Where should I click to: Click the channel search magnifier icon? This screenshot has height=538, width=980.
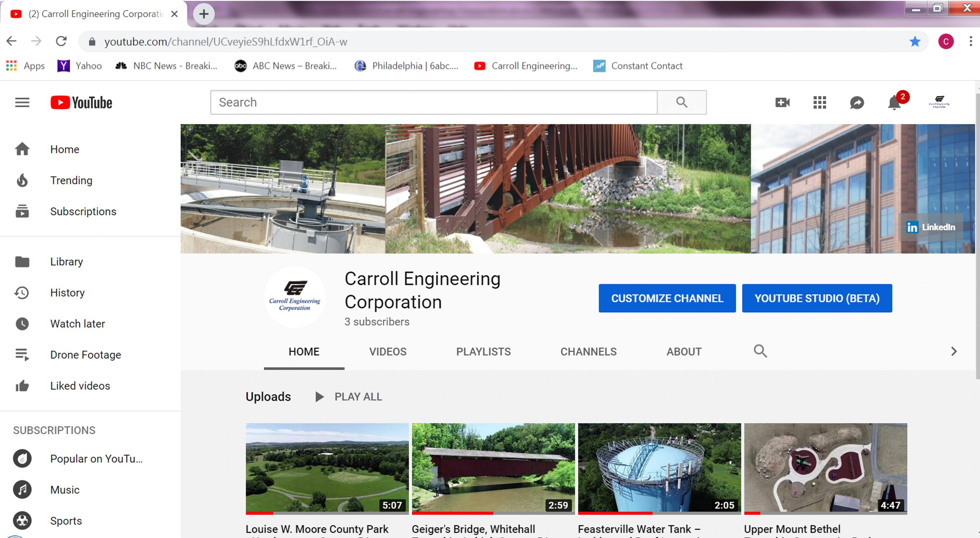pos(760,351)
